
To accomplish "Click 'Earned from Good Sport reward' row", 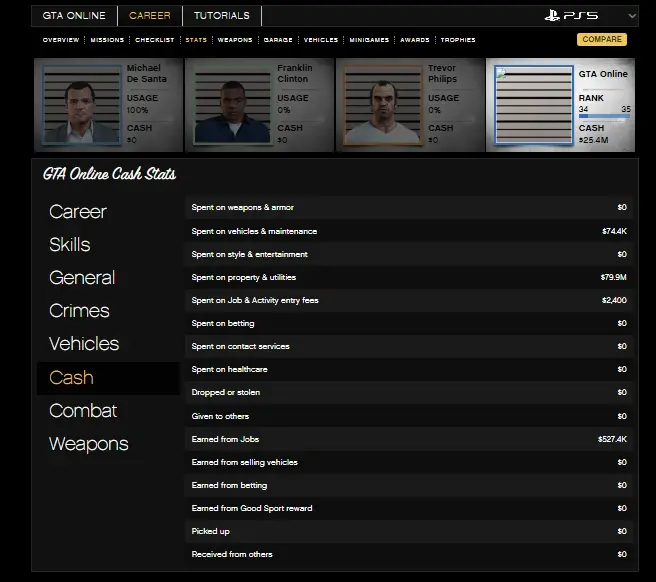I will (x=409, y=508).
